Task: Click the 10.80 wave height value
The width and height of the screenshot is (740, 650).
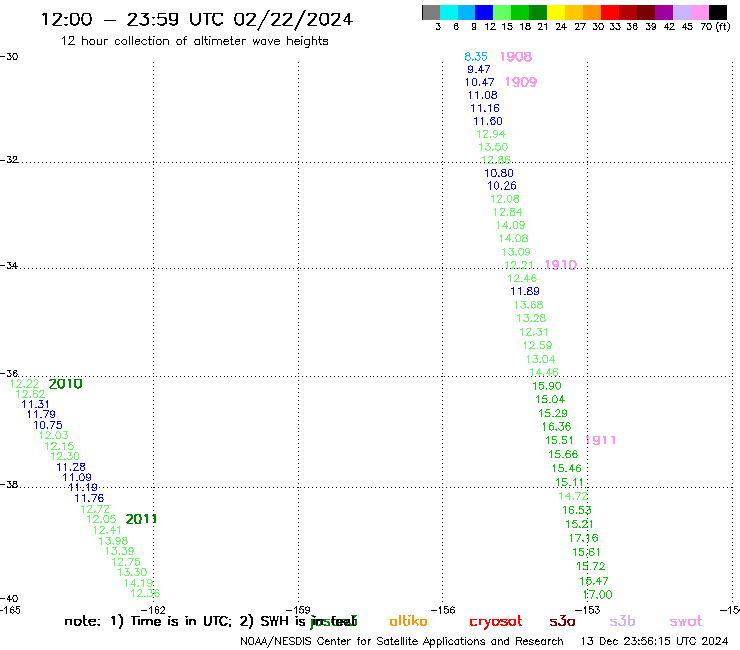Action: tap(499, 173)
